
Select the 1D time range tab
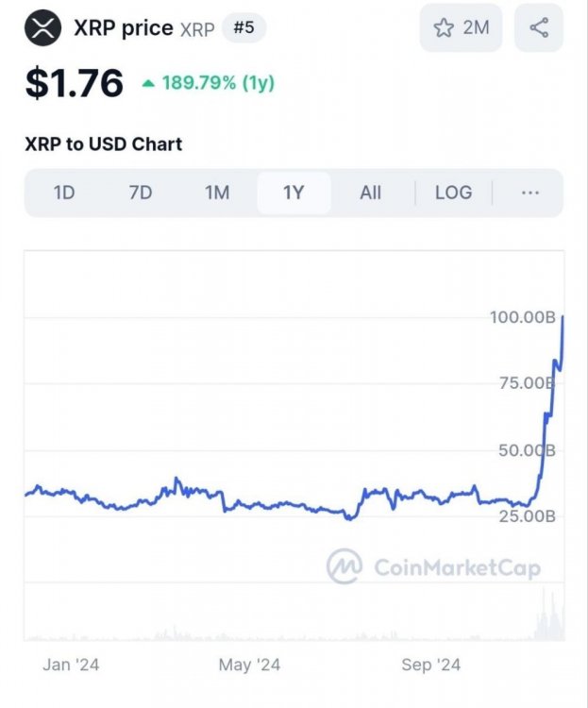tap(63, 193)
